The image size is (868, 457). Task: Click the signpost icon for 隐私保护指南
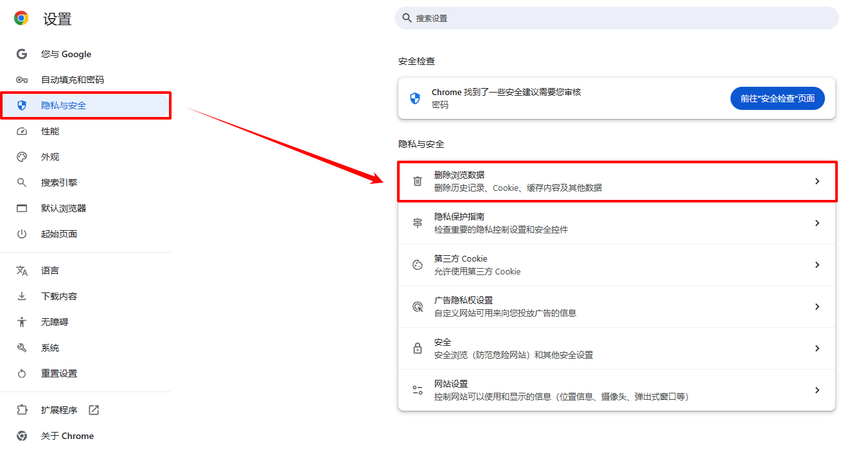[418, 223]
